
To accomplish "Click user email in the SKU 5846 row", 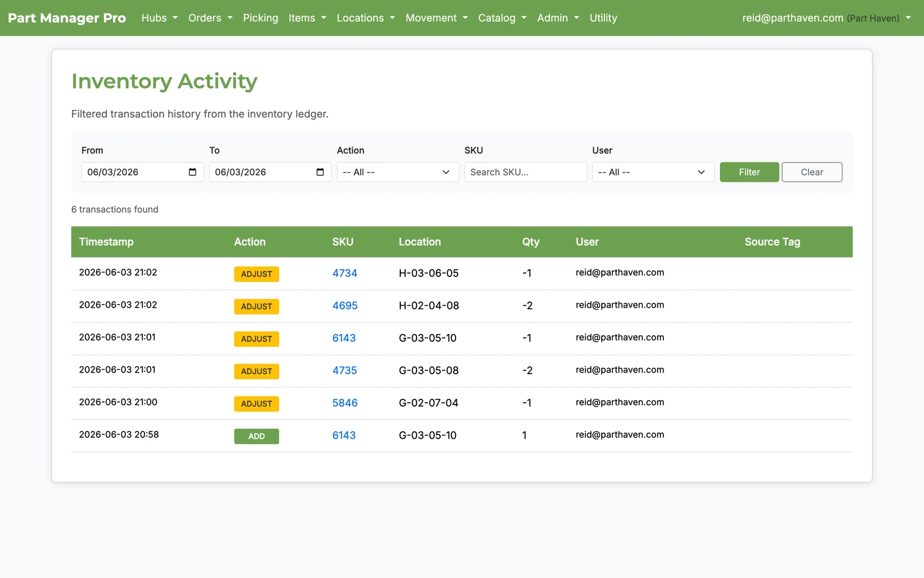I will coord(620,402).
